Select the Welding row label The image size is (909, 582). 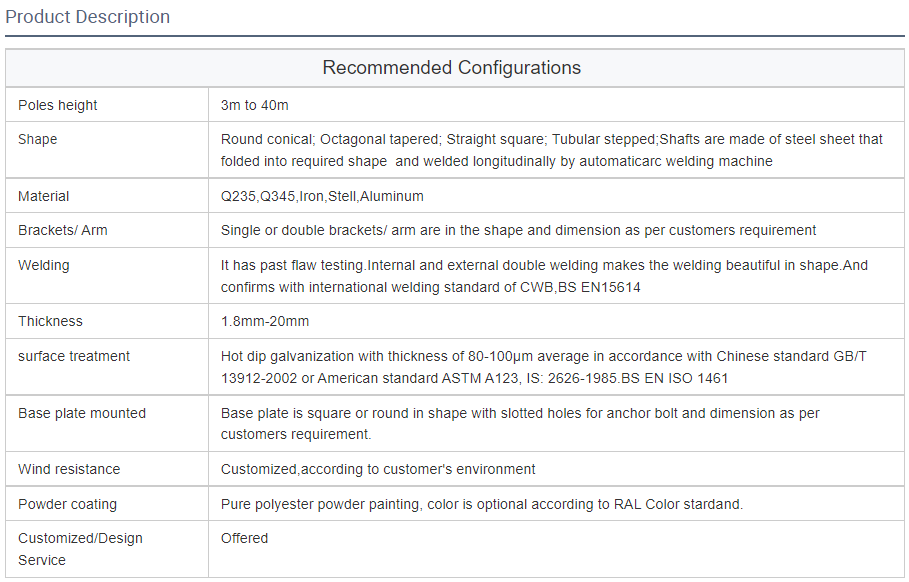[x=44, y=265]
